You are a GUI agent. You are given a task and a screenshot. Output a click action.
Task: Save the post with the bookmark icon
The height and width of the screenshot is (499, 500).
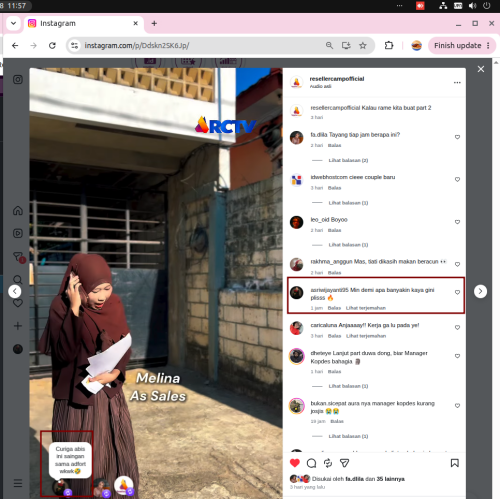(x=455, y=463)
